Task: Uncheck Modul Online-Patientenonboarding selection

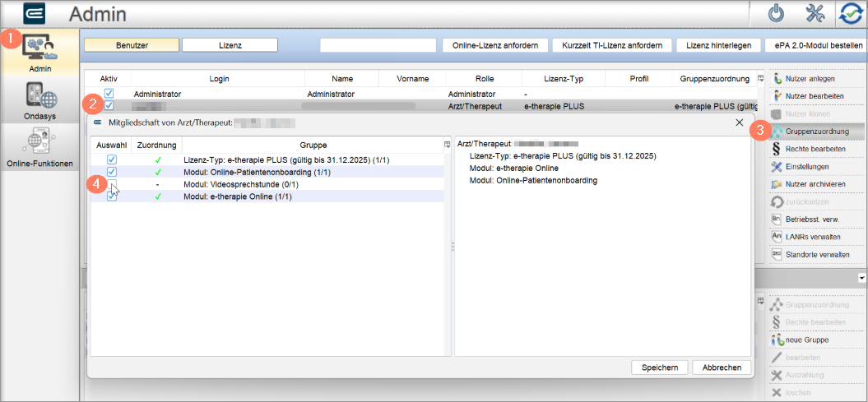Action: point(112,172)
